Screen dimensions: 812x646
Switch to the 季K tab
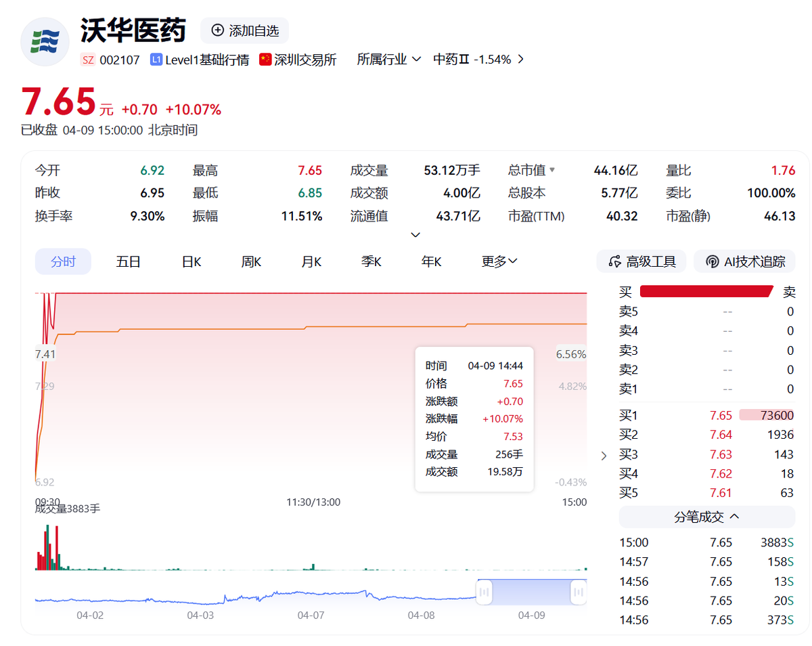tap(371, 261)
